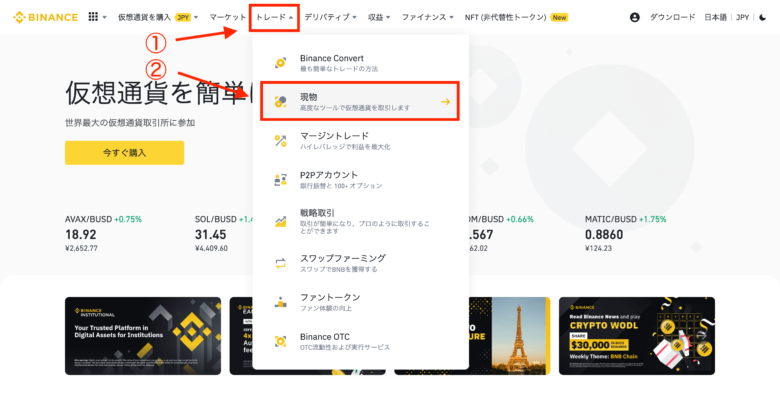Click the yellow arrow on 現物 row
The width and height of the screenshot is (780, 395).
[445, 102]
